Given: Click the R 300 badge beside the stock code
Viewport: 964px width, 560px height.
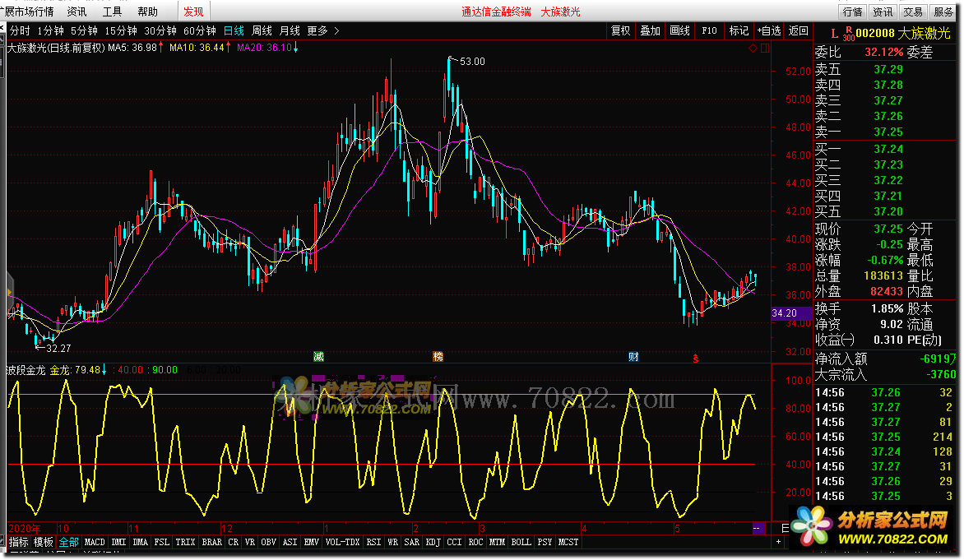Looking at the screenshot, I should tap(848, 34).
